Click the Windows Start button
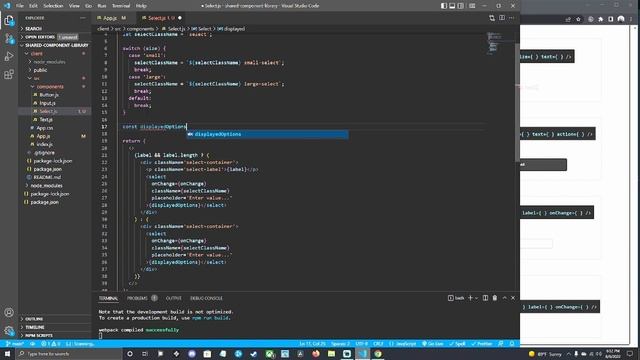The image size is (640, 360). (7, 354)
